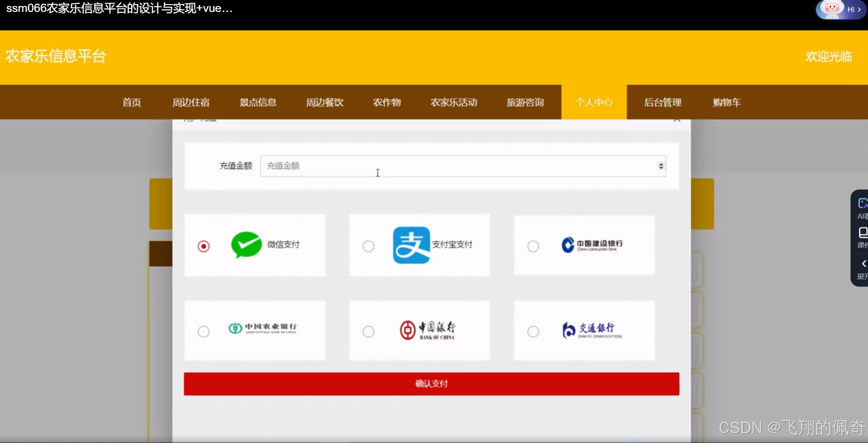This screenshot has height=443, width=868.
Task: Choose Agricultural Bank of China radio button
Action: pos(203,332)
